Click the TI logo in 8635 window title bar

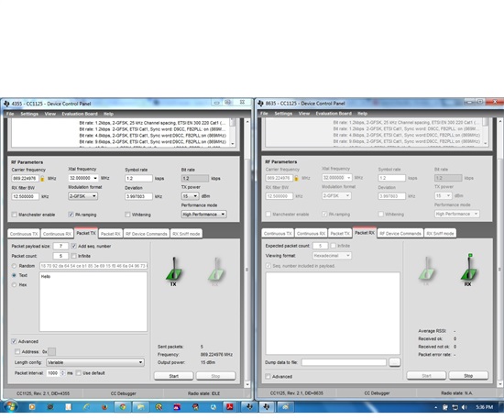[260, 103]
